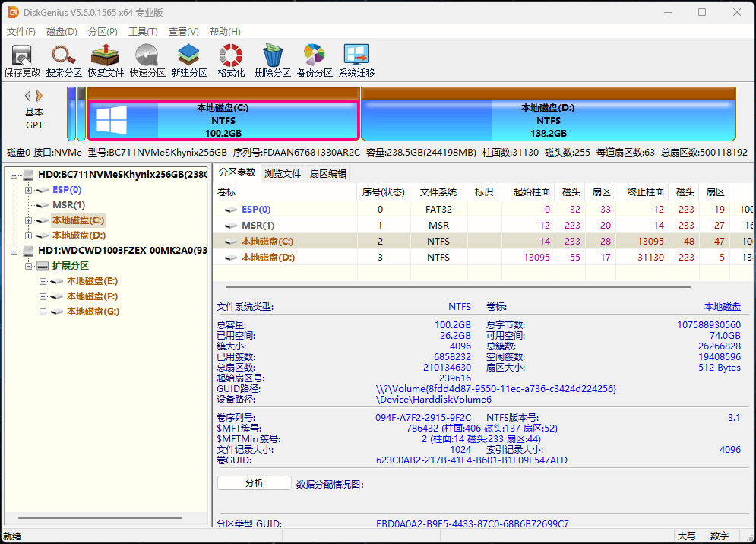Click the HD0 disk drive icon in tree
Image resolution: width=756 pixels, height=544 pixels.
(x=28, y=175)
